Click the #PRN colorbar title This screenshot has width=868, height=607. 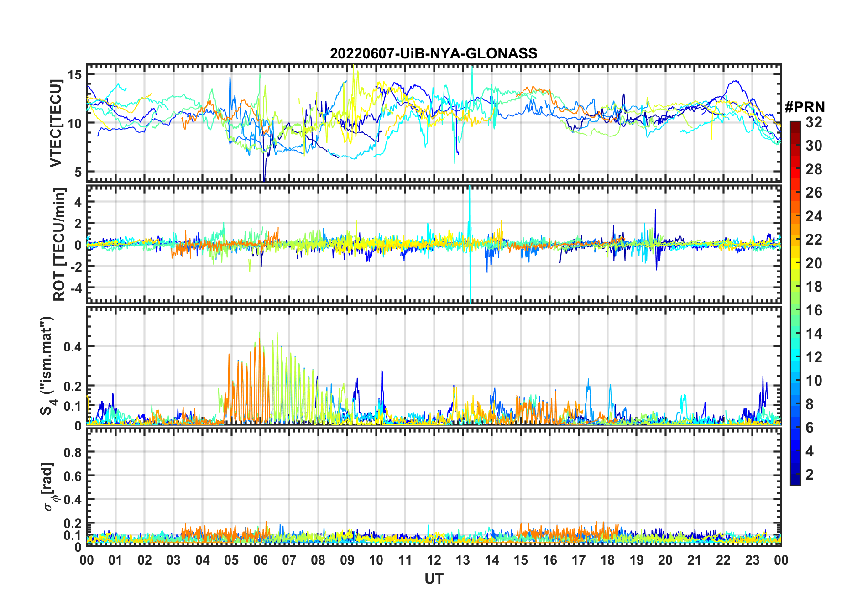tap(805, 107)
